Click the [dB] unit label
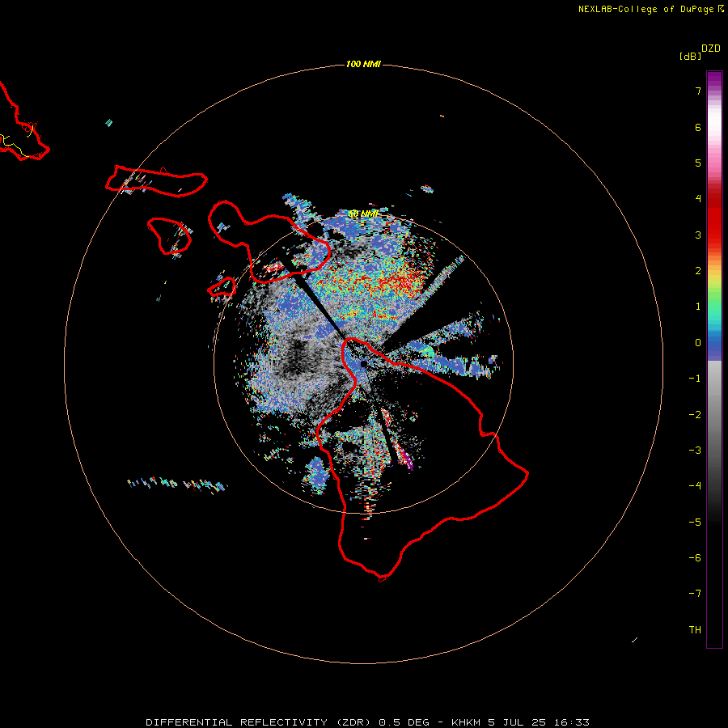The height and width of the screenshot is (728, 728). [x=690, y=56]
